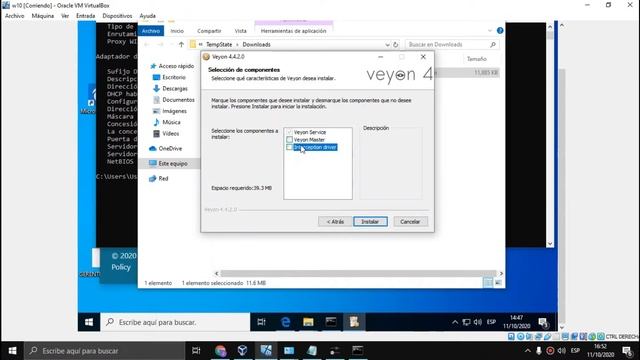Click Veyon installer guest taskbar icon
The image size is (640, 360).
(354, 322)
